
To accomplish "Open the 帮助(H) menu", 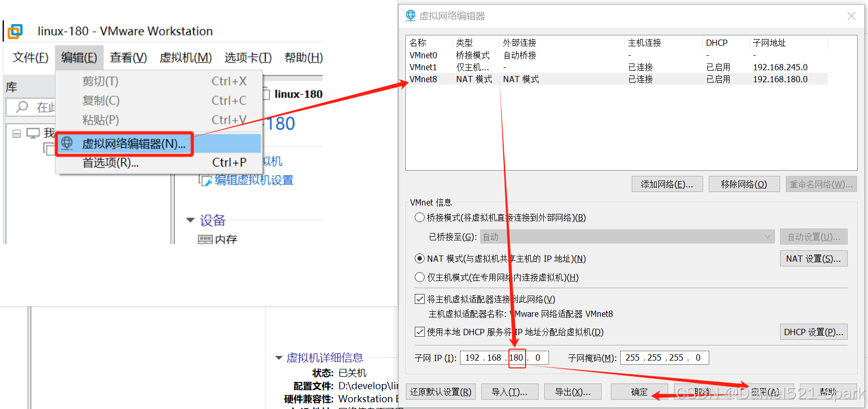I will point(303,57).
